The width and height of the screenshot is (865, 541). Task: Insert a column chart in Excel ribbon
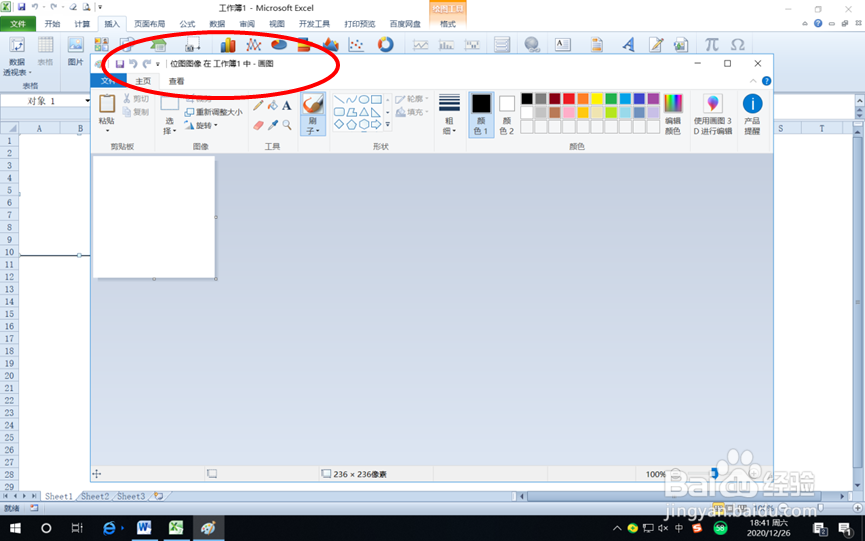(x=228, y=45)
